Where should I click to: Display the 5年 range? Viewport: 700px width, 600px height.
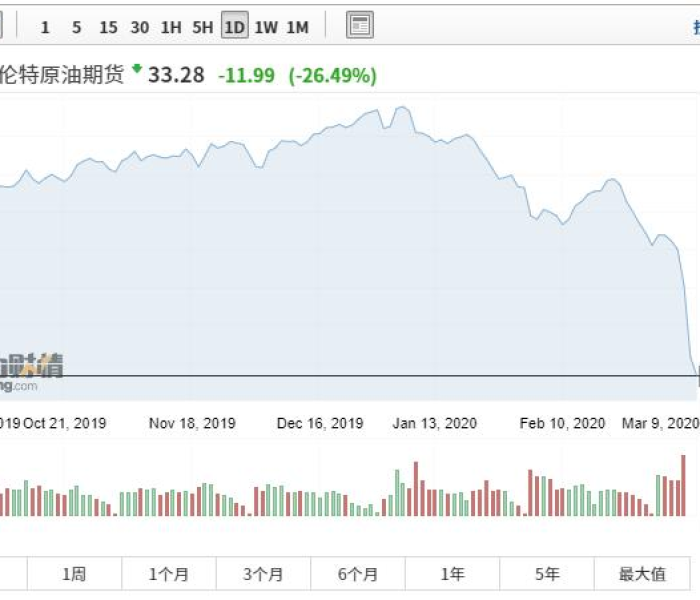[547, 574]
